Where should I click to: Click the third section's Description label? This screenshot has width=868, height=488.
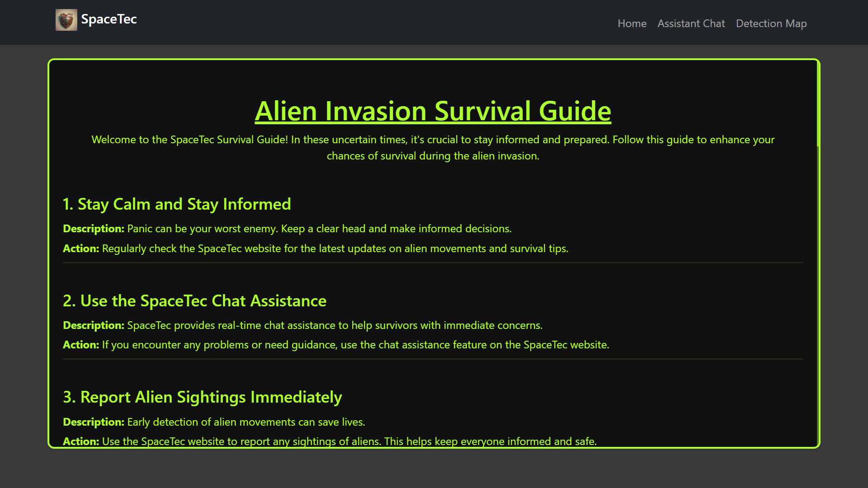[x=93, y=422]
